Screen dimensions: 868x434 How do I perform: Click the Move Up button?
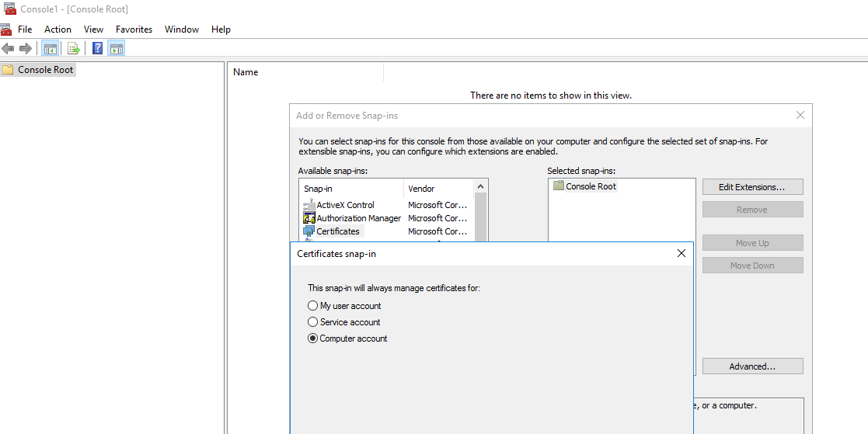coord(752,243)
